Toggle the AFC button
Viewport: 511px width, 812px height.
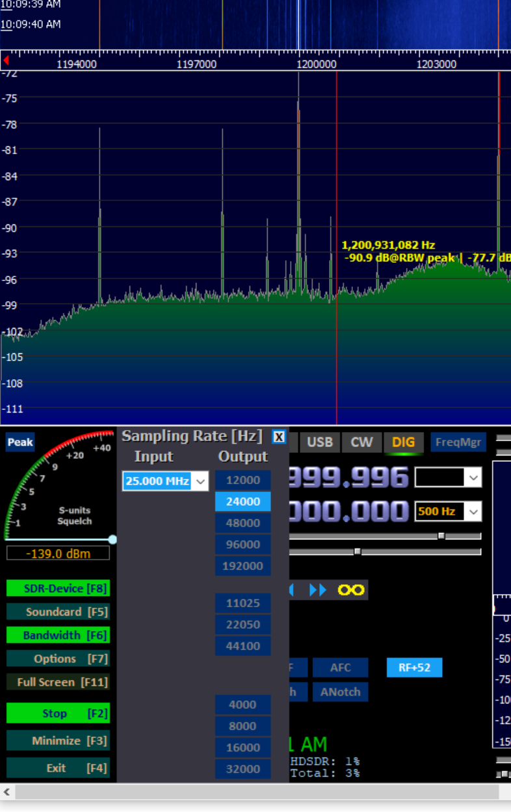pos(340,668)
